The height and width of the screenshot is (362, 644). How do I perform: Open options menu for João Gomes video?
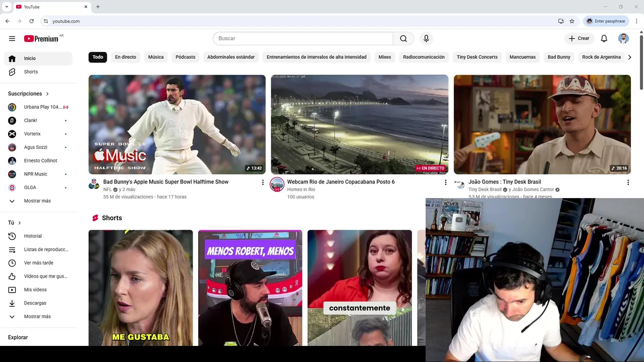tap(628, 183)
